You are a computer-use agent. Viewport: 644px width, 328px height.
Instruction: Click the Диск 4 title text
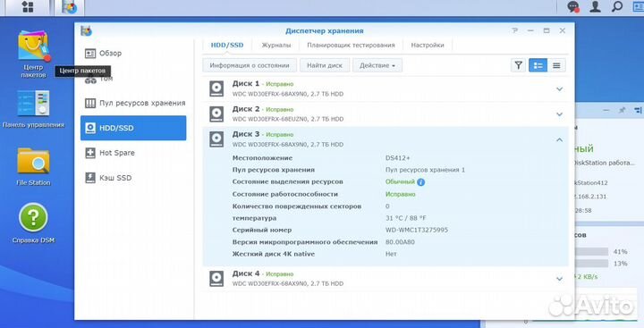point(246,273)
